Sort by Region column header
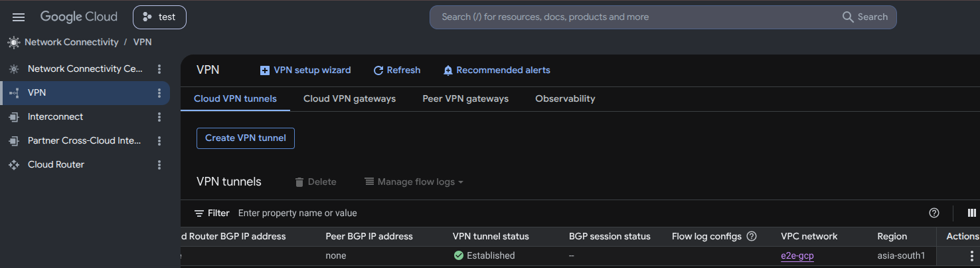 point(892,236)
